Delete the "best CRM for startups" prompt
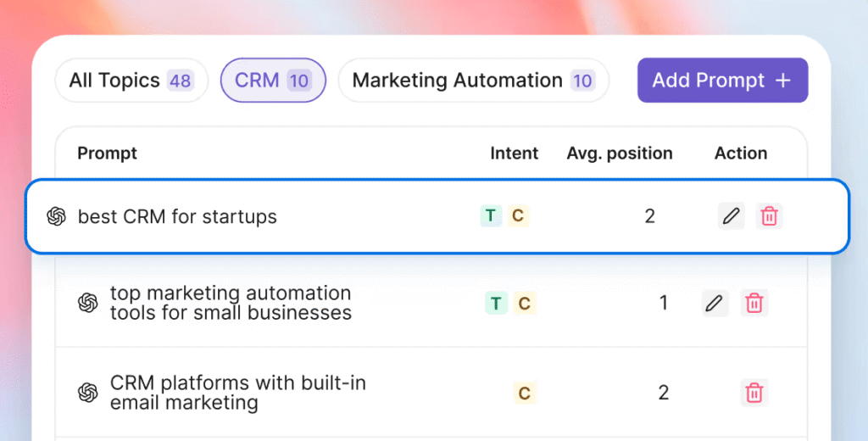 click(x=769, y=216)
